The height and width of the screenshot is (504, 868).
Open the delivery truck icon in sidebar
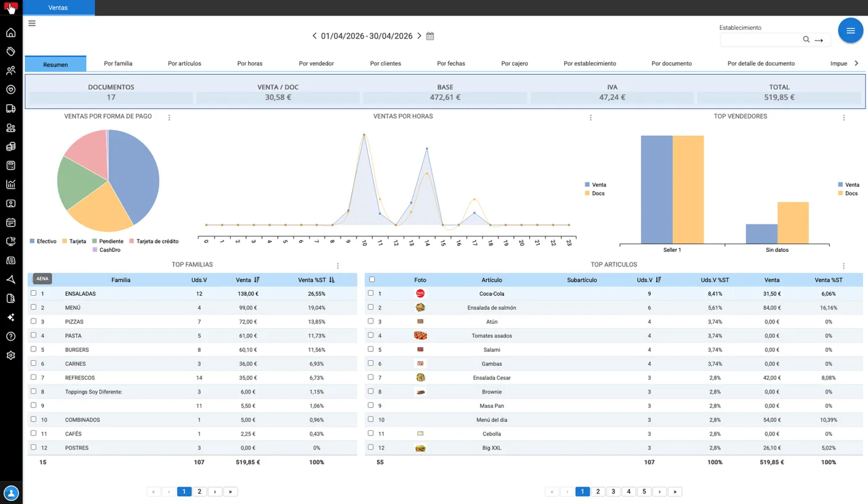click(x=11, y=108)
